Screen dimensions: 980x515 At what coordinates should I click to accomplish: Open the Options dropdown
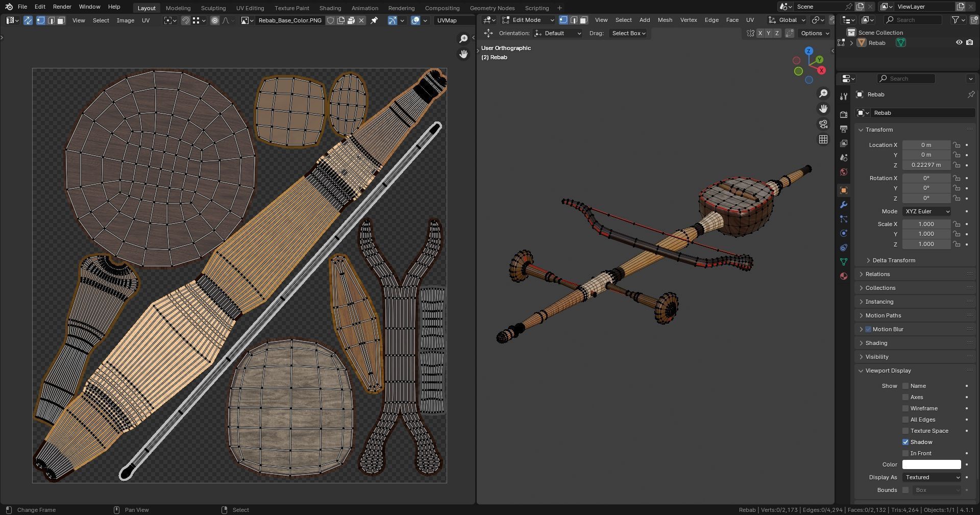click(815, 33)
